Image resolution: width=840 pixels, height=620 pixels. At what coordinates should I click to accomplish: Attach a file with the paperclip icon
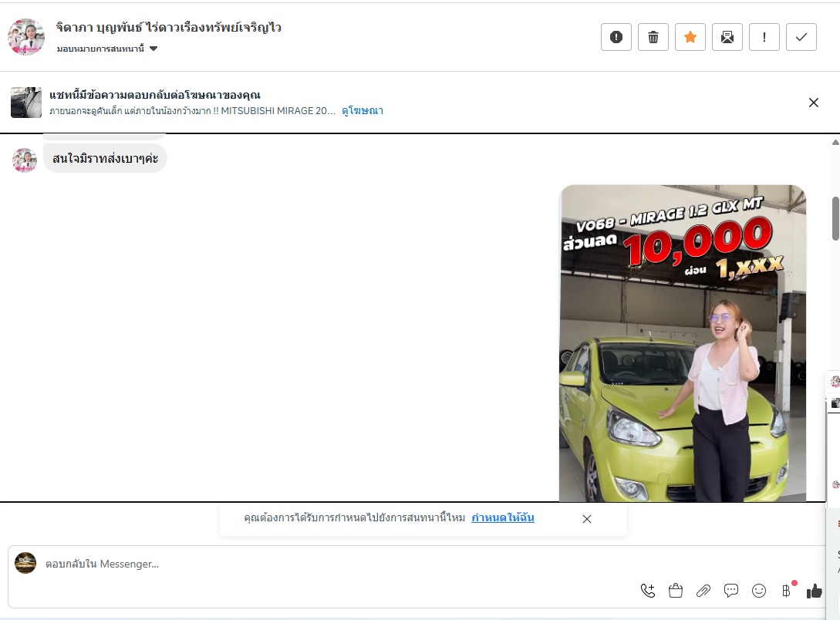coord(703,591)
